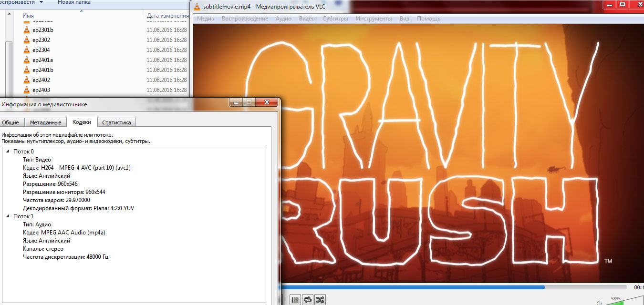Select the ep2402 file name
This screenshot has width=644, height=305.
(x=41, y=80)
